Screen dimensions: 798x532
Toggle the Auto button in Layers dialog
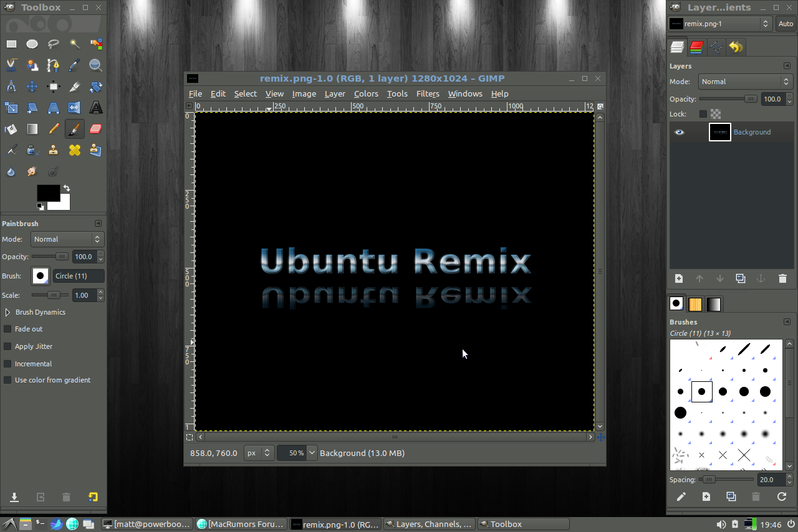[x=786, y=24]
